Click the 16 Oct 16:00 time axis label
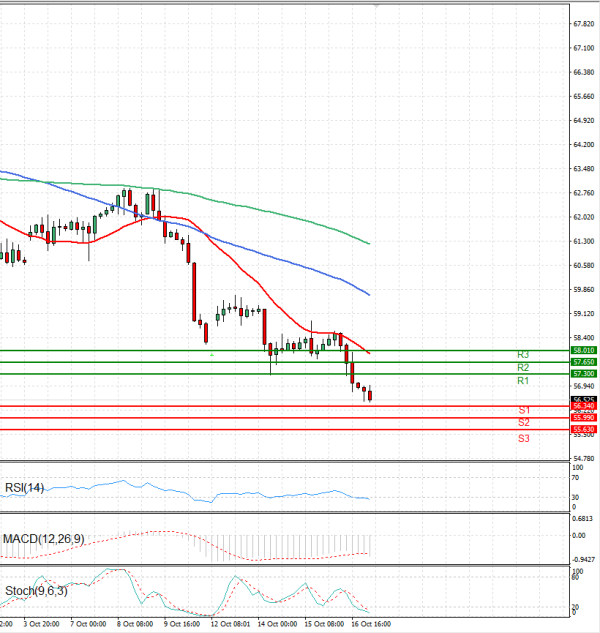This screenshot has height=633, width=600. pyautogui.click(x=370, y=623)
